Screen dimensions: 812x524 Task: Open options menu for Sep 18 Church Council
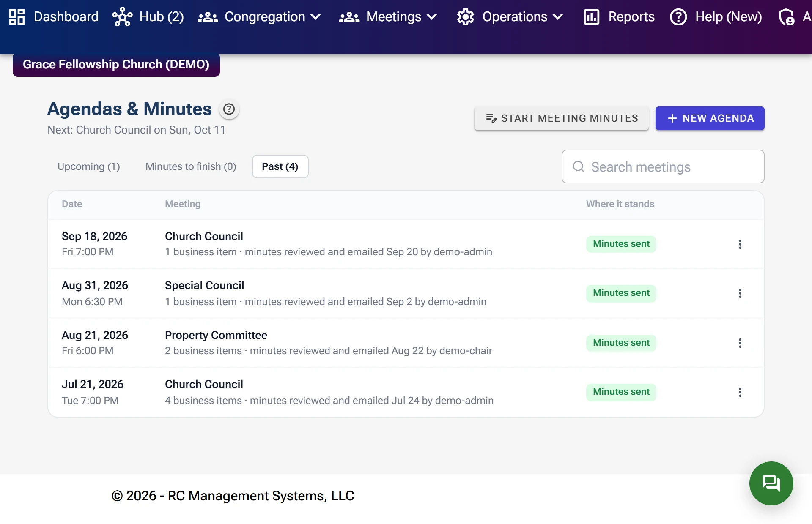pos(740,244)
